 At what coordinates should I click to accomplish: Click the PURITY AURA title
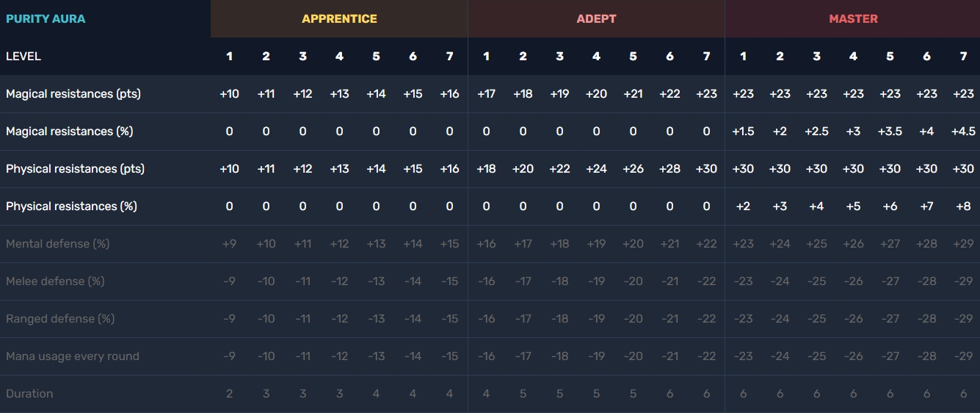[x=46, y=19]
